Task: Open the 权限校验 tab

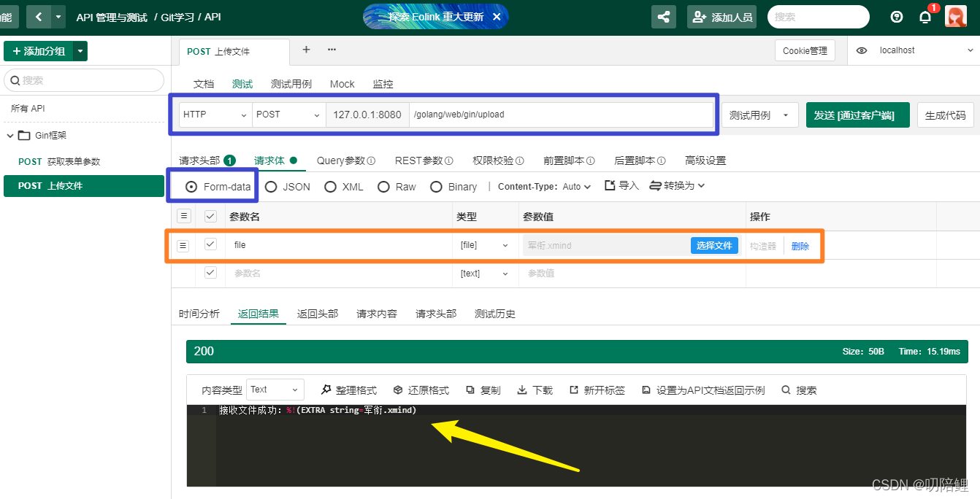Action: pos(498,160)
